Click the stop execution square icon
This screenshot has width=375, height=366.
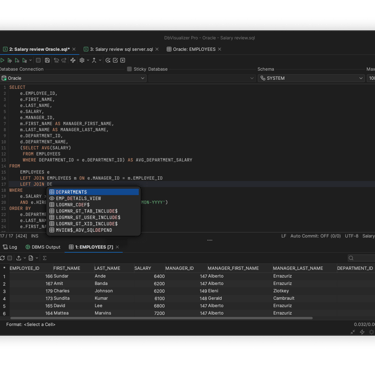[x=38, y=60]
